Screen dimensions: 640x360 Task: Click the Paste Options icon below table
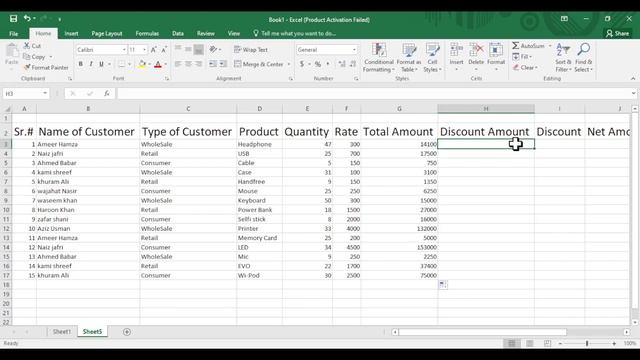pyautogui.click(x=443, y=284)
